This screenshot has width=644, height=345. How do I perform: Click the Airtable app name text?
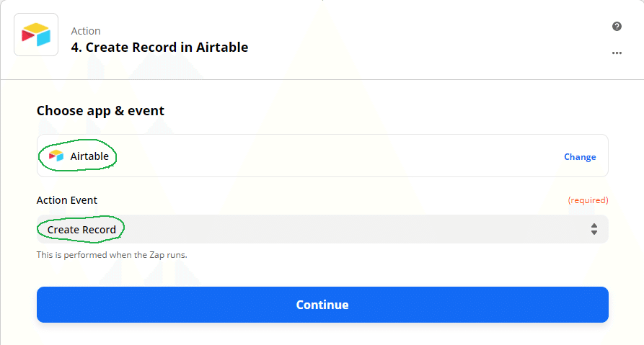89,156
